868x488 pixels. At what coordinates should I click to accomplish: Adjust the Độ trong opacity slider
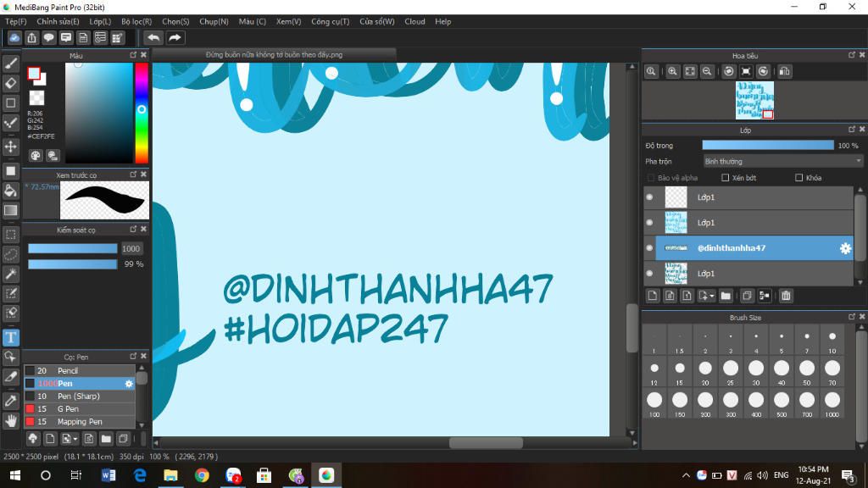click(x=768, y=145)
